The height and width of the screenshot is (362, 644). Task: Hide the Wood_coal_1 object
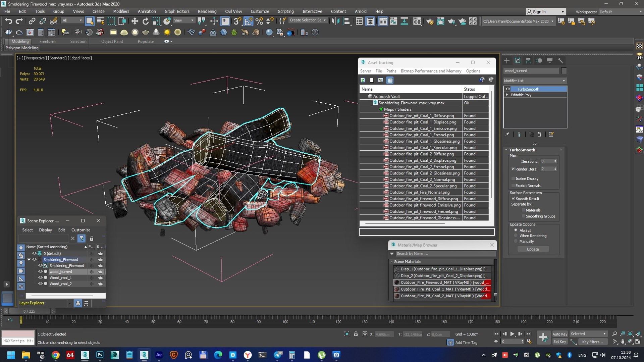[40, 278]
